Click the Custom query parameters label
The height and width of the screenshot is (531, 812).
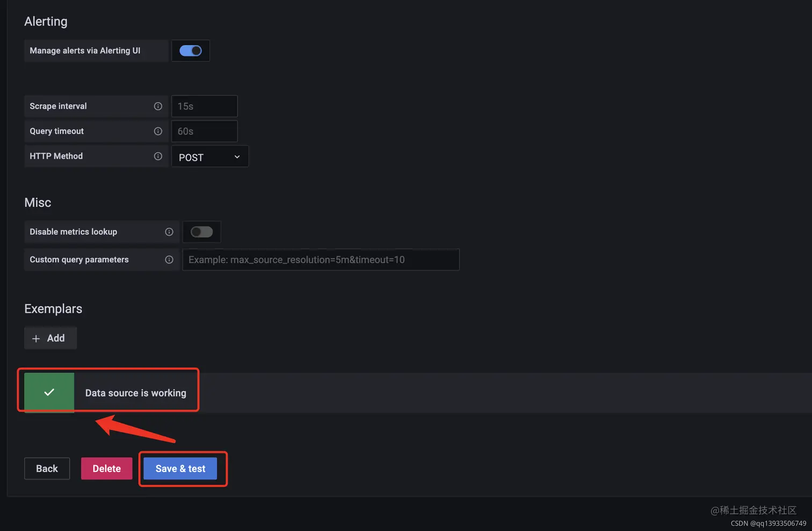(x=79, y=260)
